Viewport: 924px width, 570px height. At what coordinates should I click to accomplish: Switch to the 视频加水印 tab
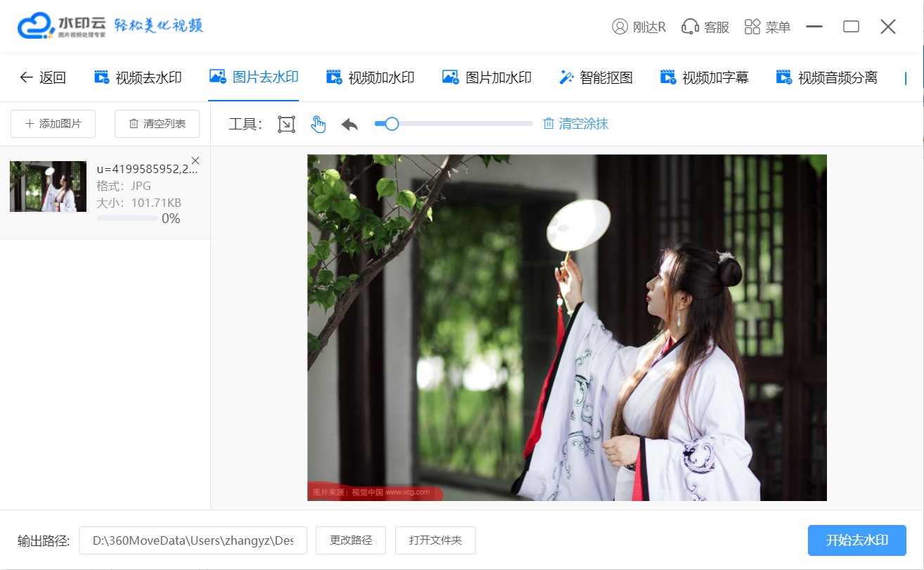click(x=371, y=77)
